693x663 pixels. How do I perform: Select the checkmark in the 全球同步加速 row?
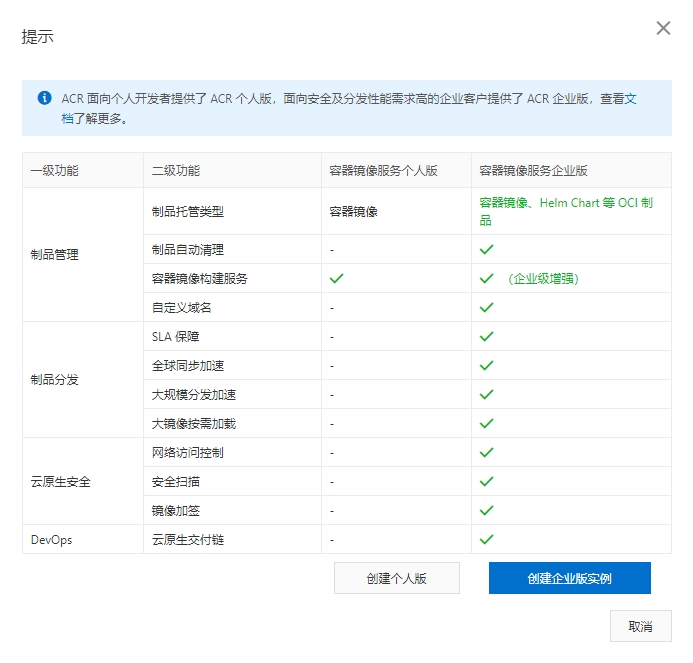pos(487,365)
